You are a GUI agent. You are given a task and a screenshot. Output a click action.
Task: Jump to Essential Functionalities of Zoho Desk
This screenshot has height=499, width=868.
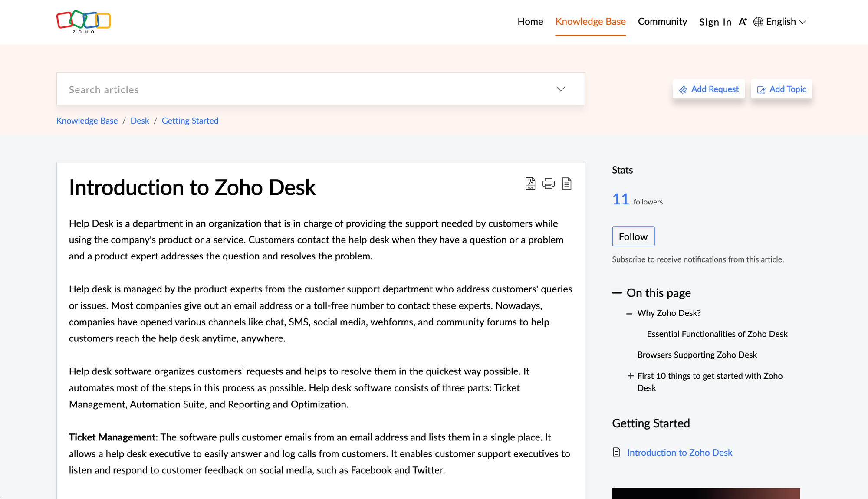click(717, 334)
